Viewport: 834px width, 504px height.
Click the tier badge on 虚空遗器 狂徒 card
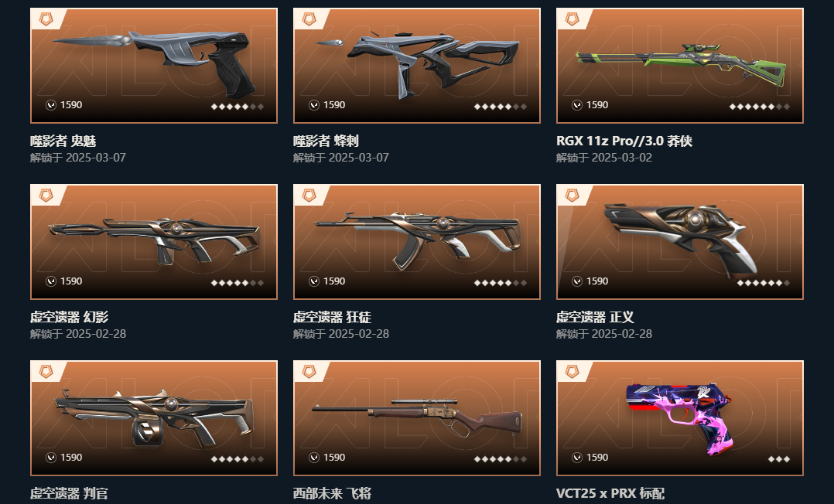(x=309, y=196)
